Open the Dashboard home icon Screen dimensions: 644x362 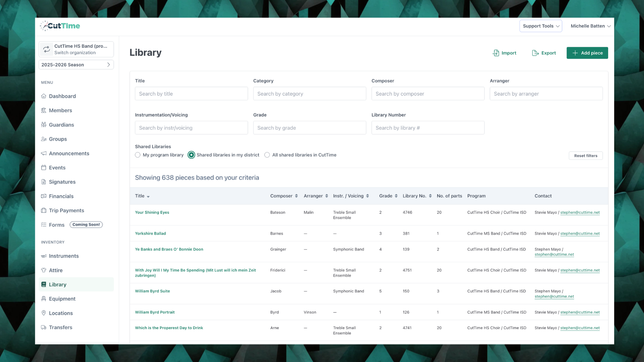[x=44, y=96]
